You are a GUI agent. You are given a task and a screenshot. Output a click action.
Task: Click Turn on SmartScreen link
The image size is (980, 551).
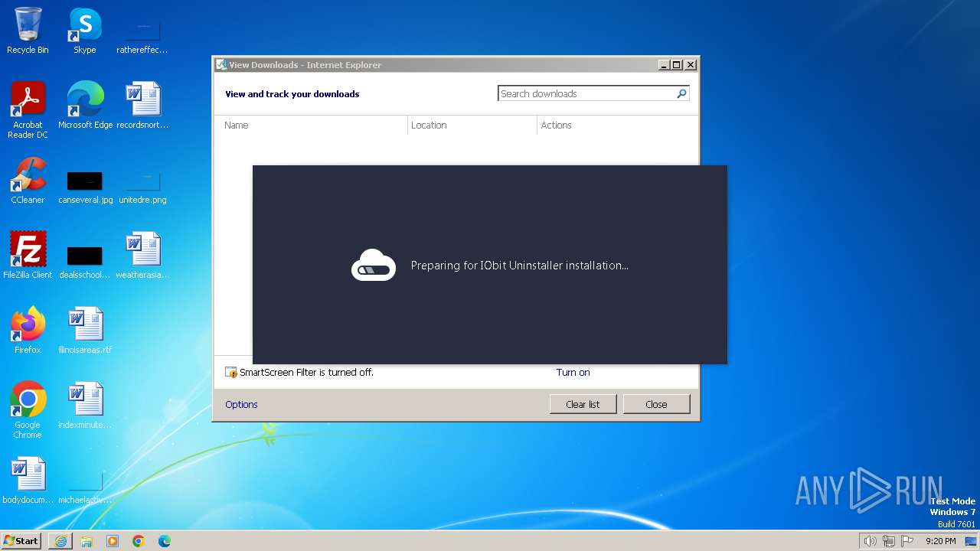pyautogui.click(x=573, y=373)
